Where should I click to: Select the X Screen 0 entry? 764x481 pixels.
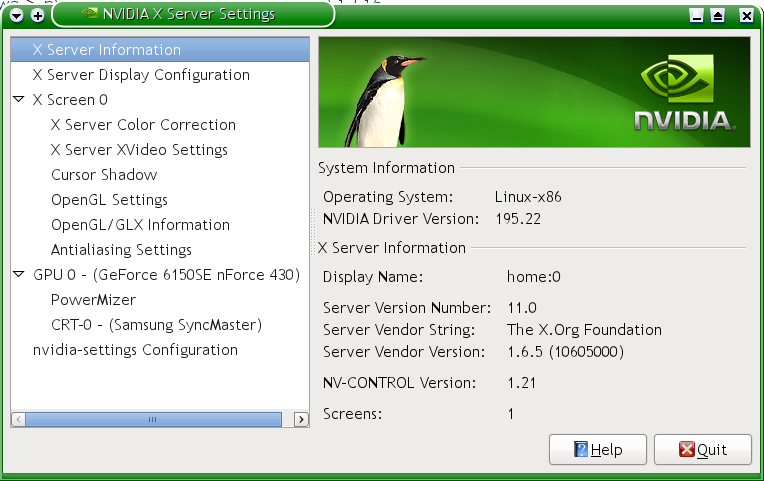tap(70, 100)
